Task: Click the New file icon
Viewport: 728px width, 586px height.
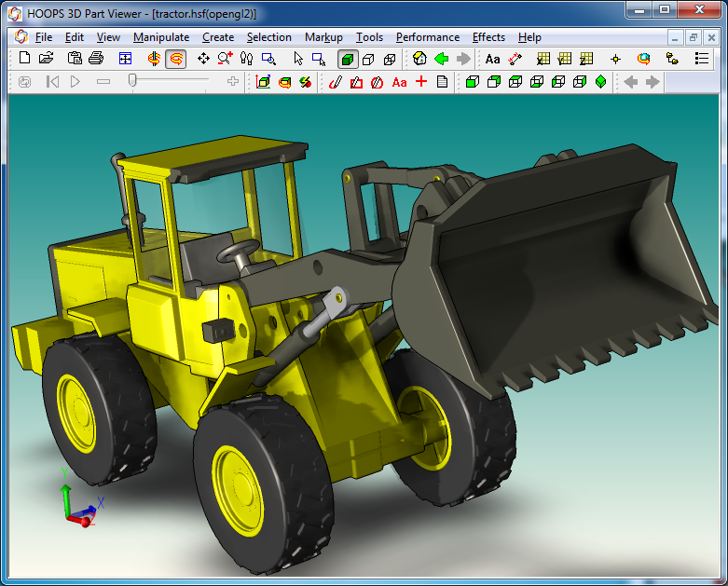Action: click(25, 59)
